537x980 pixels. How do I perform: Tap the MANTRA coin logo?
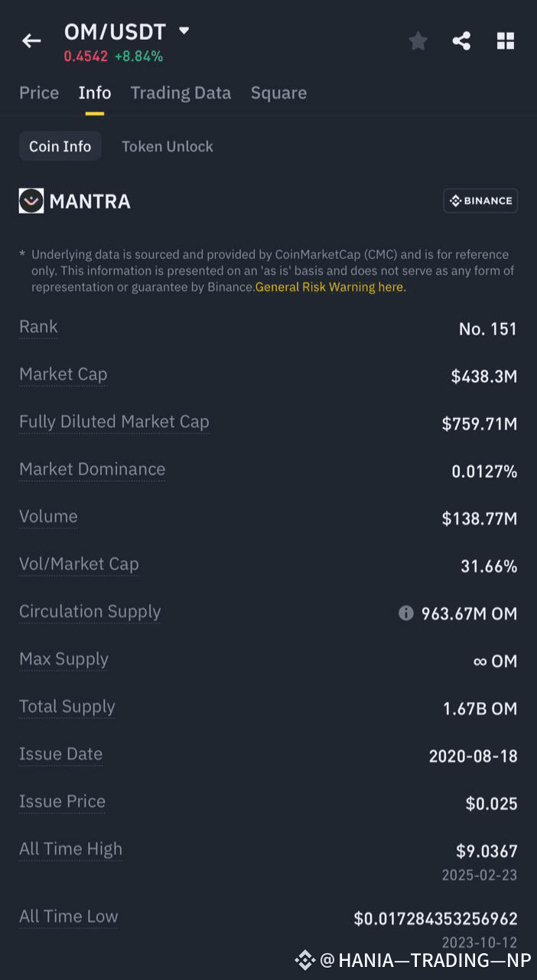pos(31,201)
